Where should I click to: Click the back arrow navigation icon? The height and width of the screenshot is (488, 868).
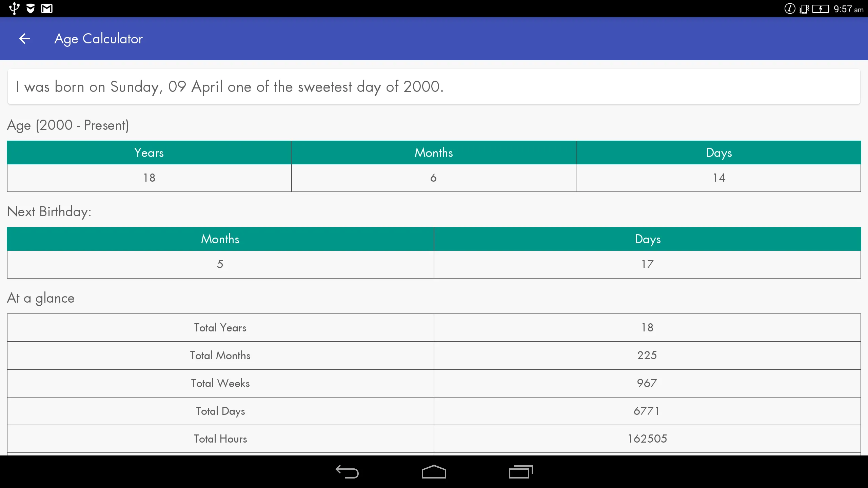24,38
